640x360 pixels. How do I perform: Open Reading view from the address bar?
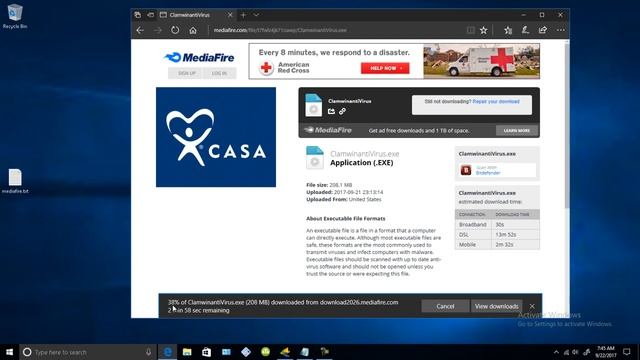[471, 30]
